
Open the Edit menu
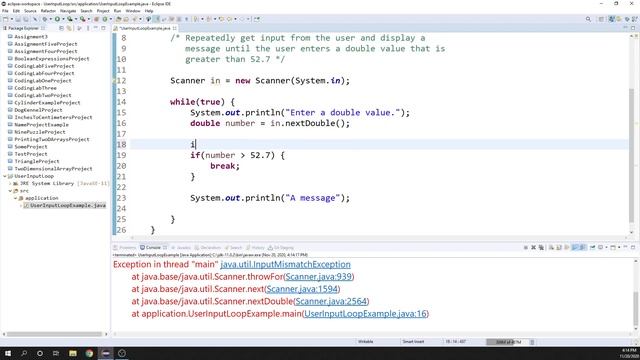pyautogui.click(x=16, y=11)
